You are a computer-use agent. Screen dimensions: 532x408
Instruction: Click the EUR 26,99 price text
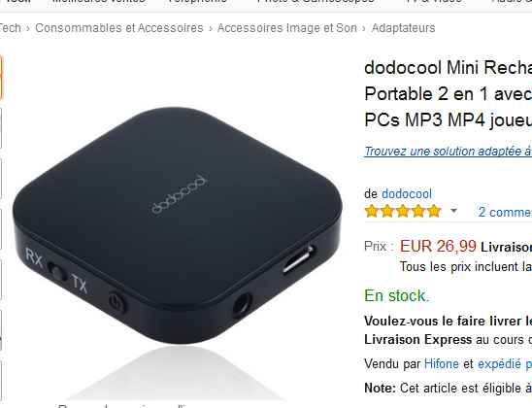click(x=438, y=246)
